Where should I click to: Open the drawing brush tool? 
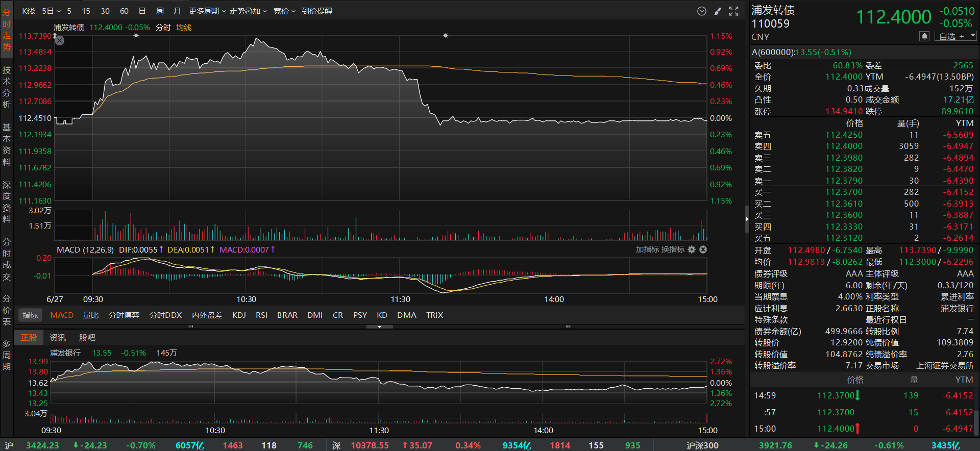tap(718, 11)
